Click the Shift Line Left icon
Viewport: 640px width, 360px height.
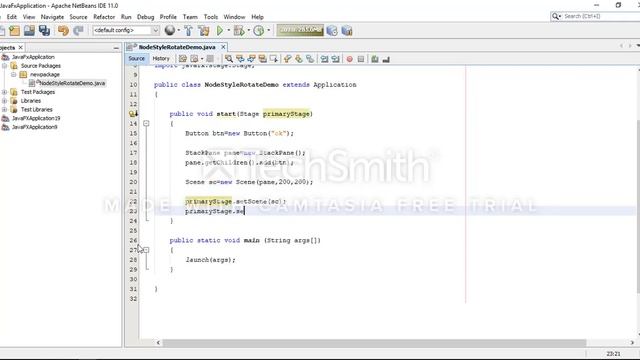(x=324, y=59)
